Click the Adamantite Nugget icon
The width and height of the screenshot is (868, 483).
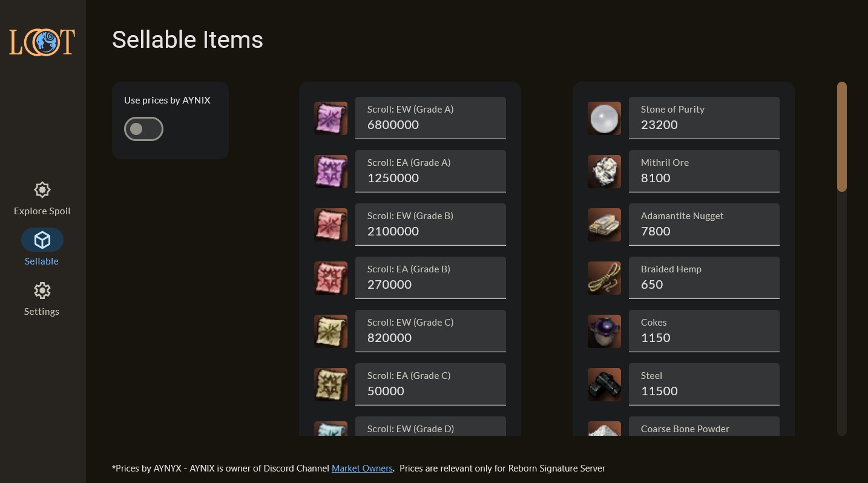(604, 225)
